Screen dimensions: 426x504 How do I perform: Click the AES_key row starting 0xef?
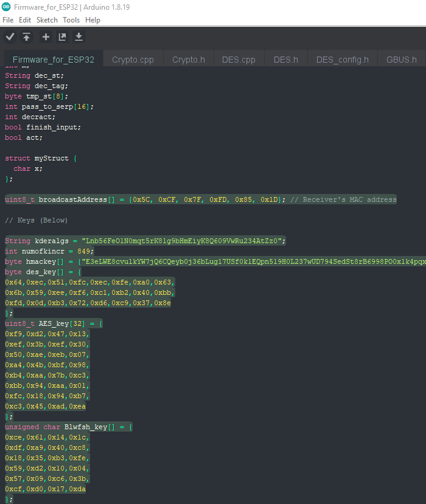[x=47, y=344]
